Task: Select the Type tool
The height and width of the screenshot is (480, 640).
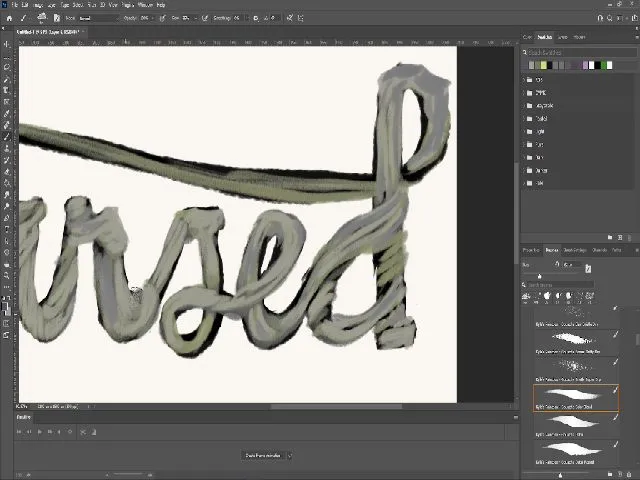Action: point(7,229)
